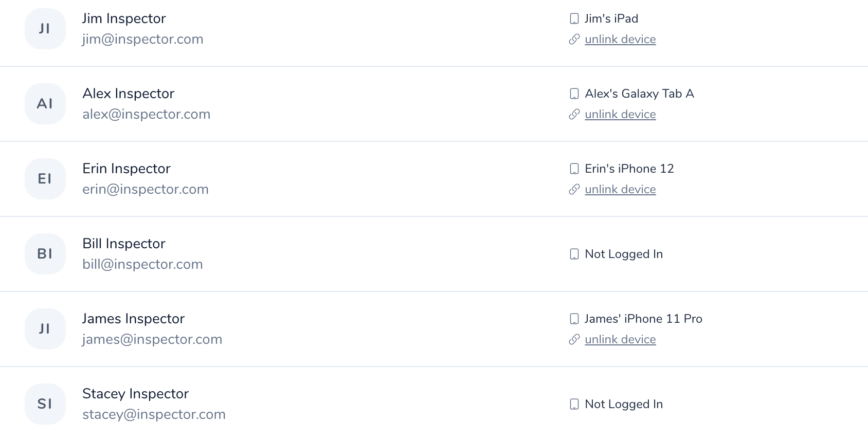868x440 pixels.
Task: Unlink device for Jim Inspector
Action: tap(620, 40)
